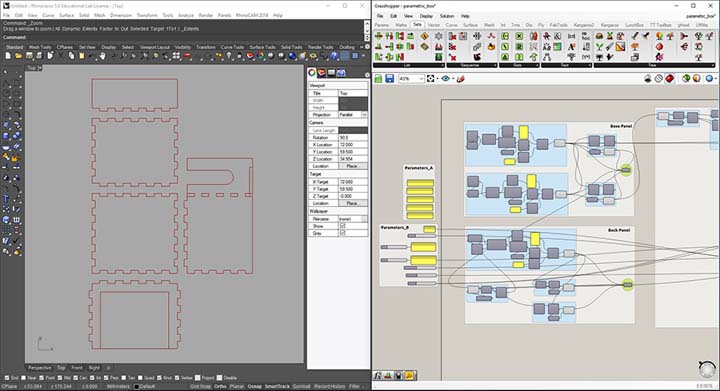Toggle the Vertex osnap checkbox
Viewport: 720px width, 391px height.
click(x=177, y=378)
